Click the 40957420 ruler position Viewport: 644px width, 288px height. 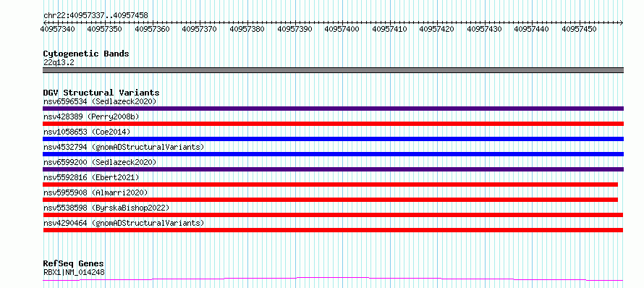[437, 29]
